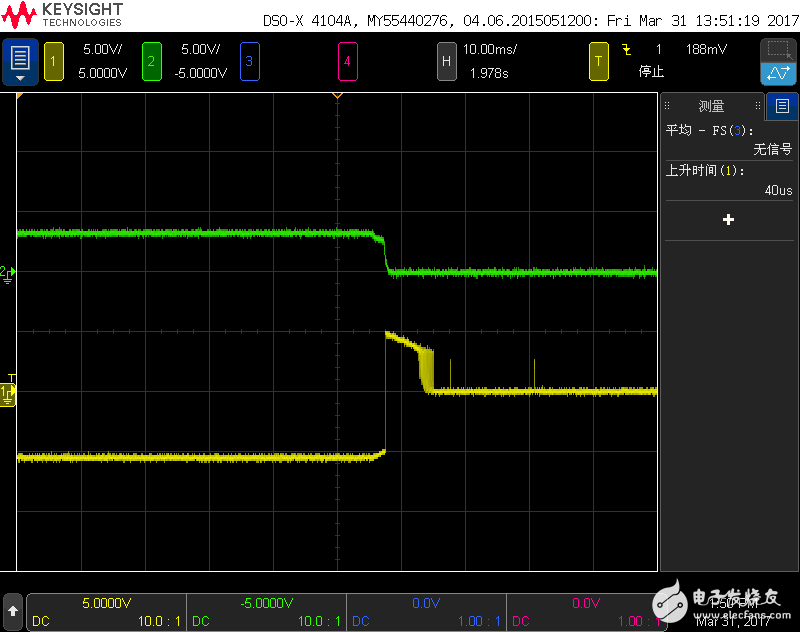
Task: Select channel 2 green button
Action: (x=152, y=62)
